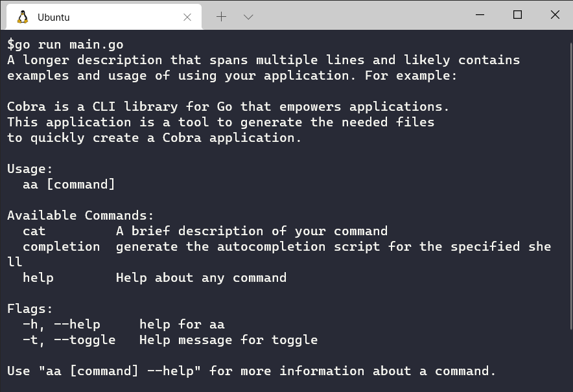
Task: Click the Tux penguin icon in tab
Action: [23, 17]
